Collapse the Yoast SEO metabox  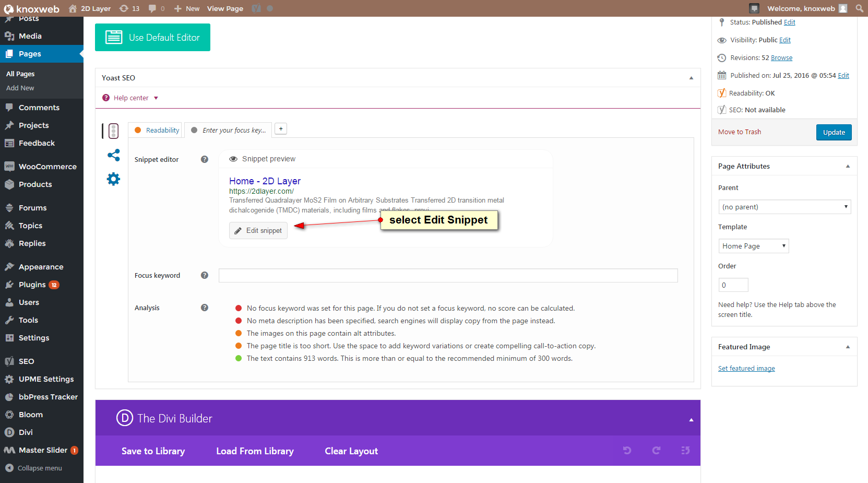click(x=691, y=78)
